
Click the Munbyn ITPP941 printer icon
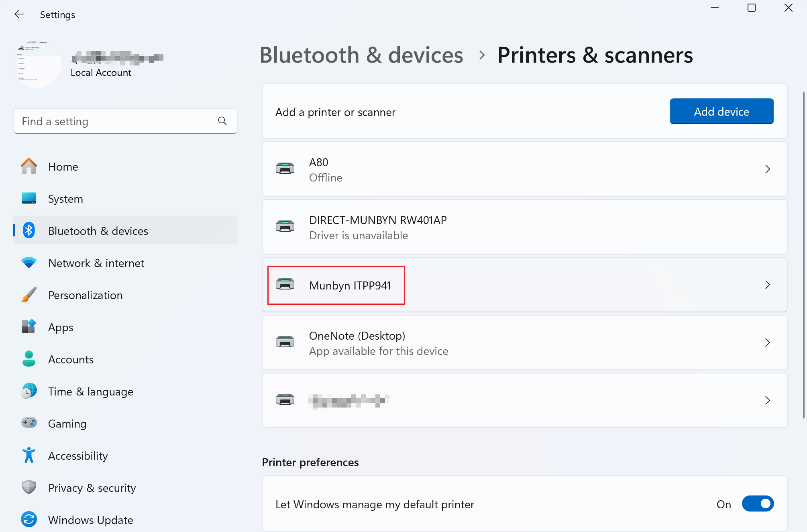coord(285,284)
